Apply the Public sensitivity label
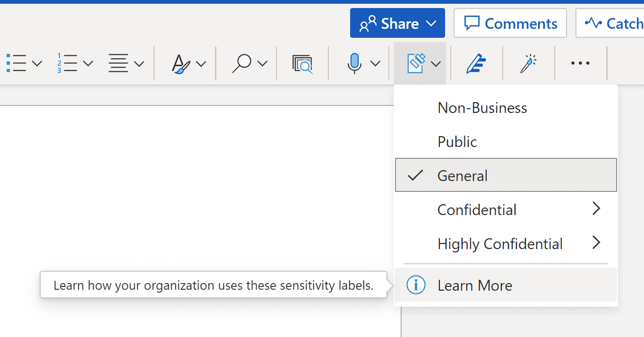The image size is (644, 337). tap(457, 141)
